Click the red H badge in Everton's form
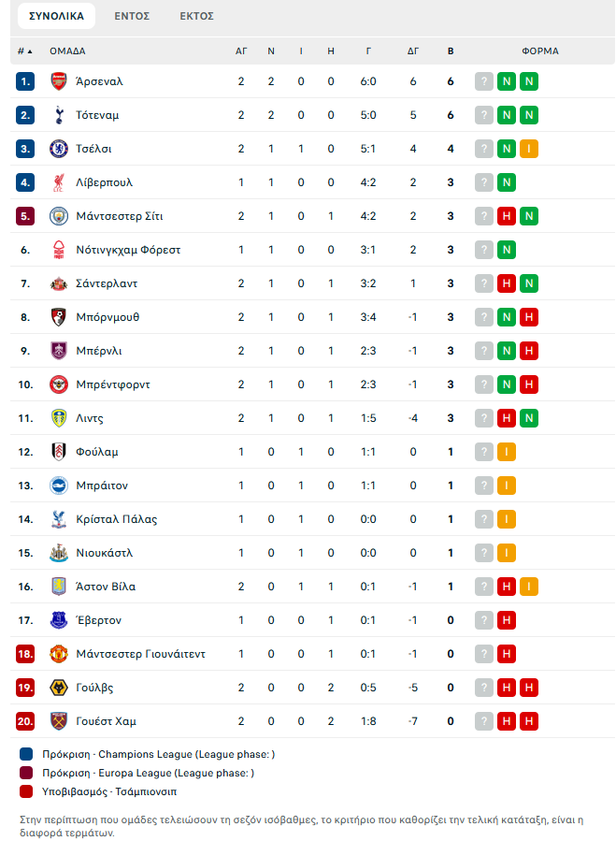 (506, 620)
